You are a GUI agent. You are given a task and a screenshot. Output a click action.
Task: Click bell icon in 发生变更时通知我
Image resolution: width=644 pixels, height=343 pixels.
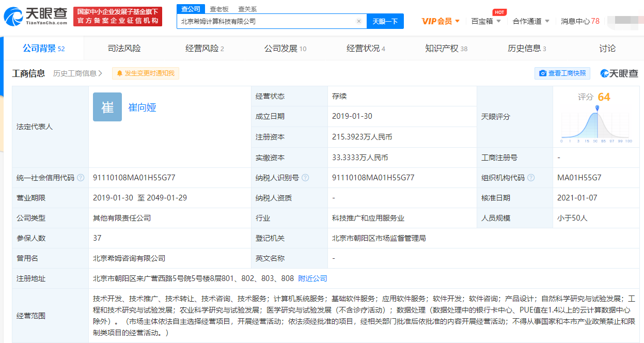pos(120,73)
